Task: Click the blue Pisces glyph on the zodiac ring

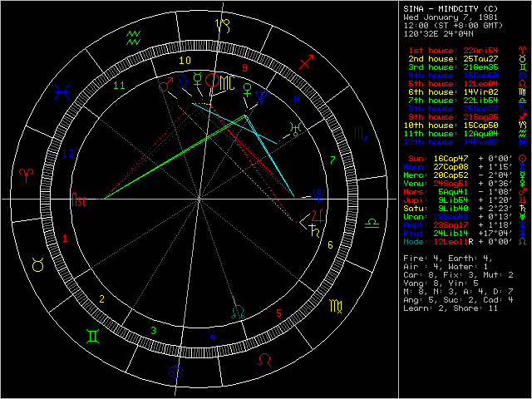Action: pos(62,91)
